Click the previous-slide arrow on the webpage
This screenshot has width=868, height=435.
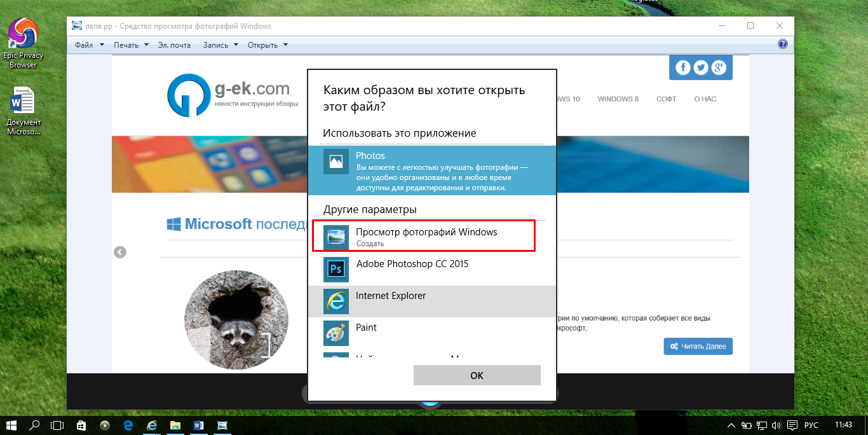tap(120, 252)
